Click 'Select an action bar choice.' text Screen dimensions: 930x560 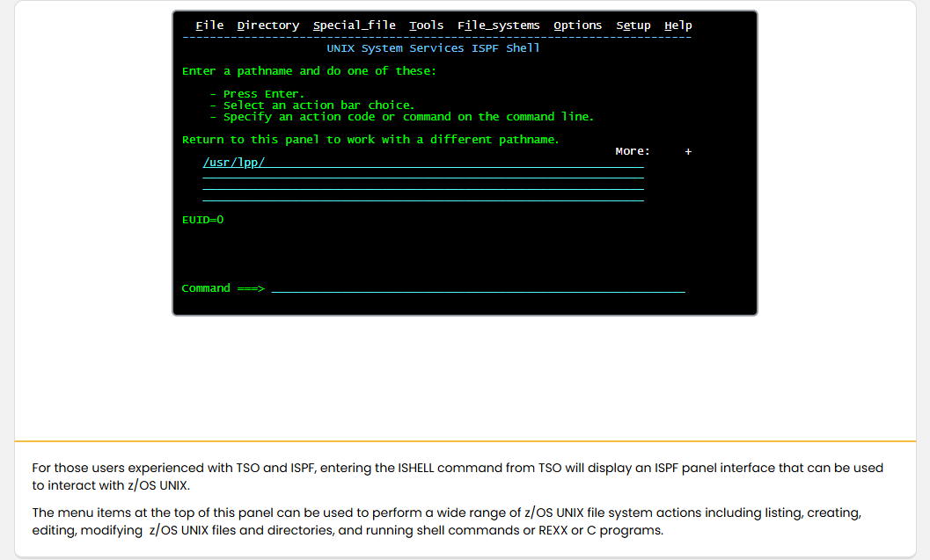point(312,105)
